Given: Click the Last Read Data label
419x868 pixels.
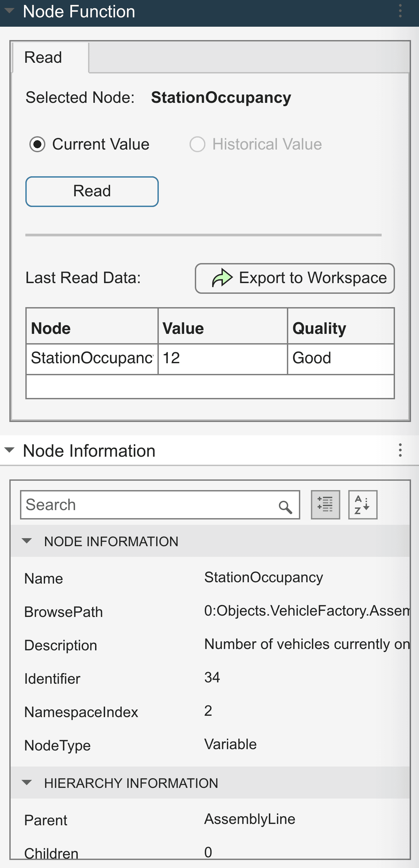Looking at the screenshot, I should point(83,278).
